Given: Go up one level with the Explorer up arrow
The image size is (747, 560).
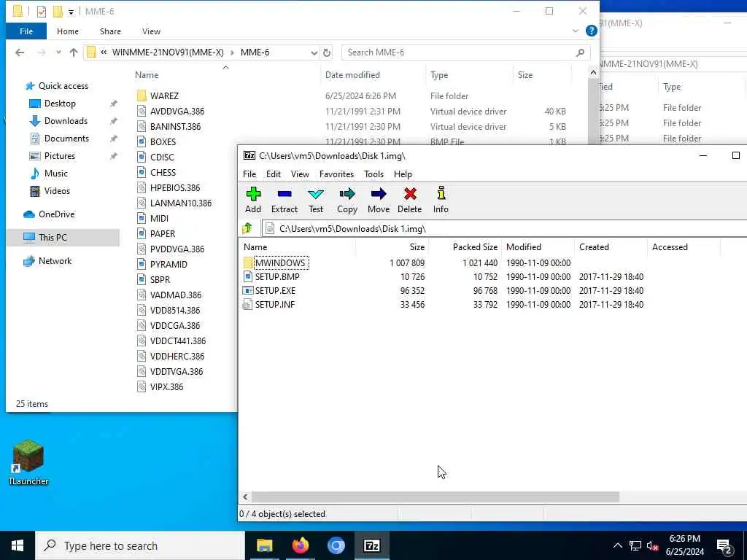Looking at the screenshot, I should [x=74, y=52].
